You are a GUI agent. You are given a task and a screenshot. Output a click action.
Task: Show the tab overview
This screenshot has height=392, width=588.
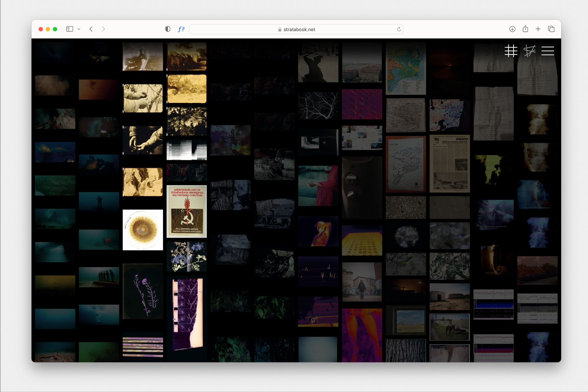click(551, 29)
